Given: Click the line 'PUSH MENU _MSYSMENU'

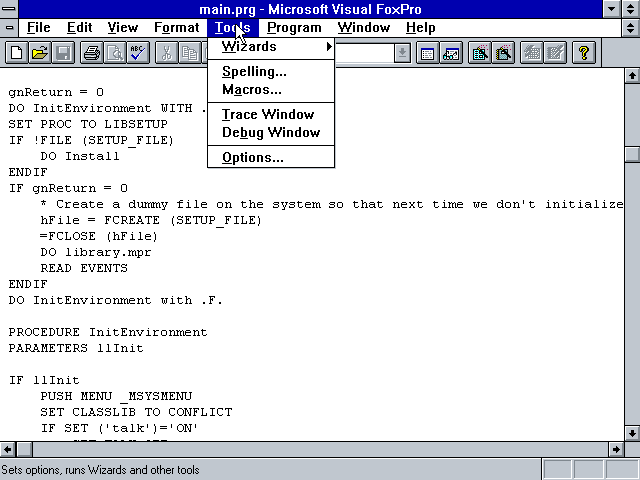Looking at the screenshot, I should 116,396.
